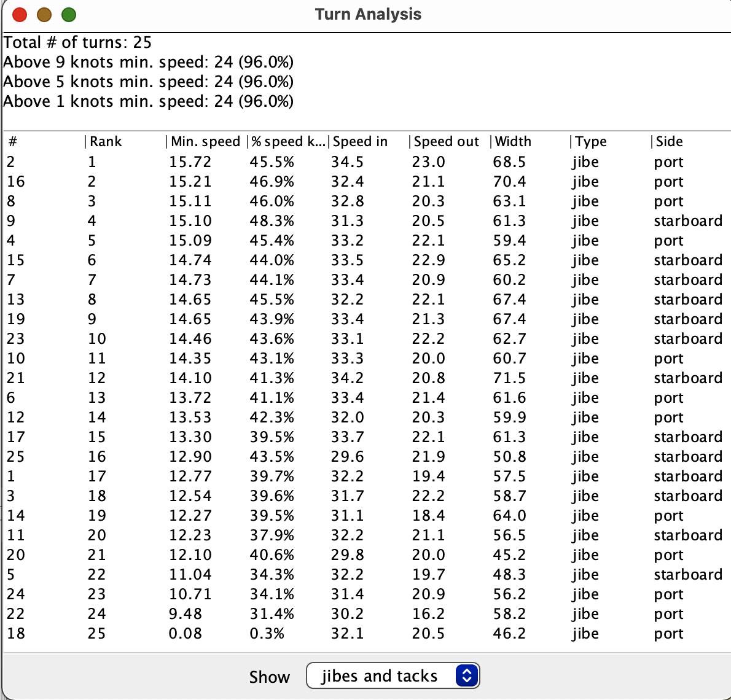Screen dimensions: 731x700
Task: Maximize window with green button
Action: 69,14
